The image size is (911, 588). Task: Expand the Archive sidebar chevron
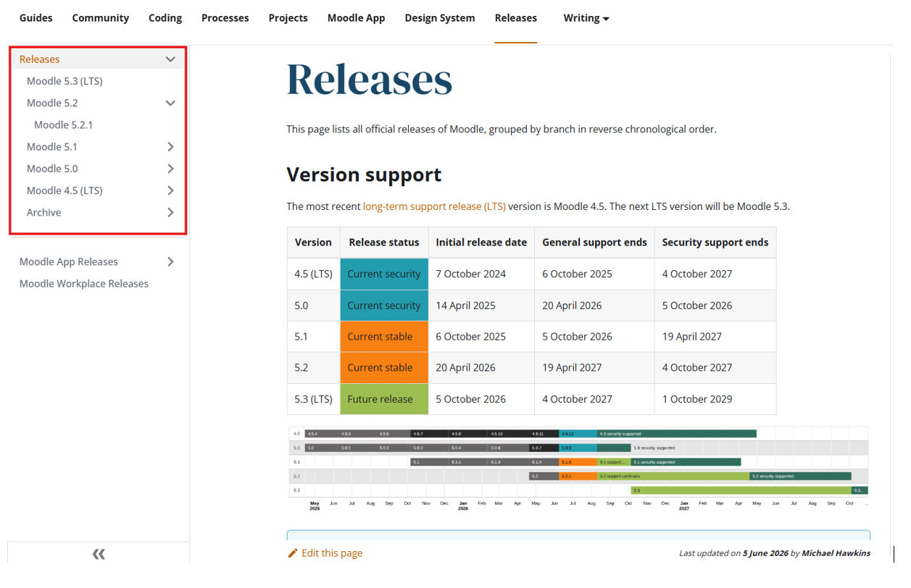(x=170, y=212)
